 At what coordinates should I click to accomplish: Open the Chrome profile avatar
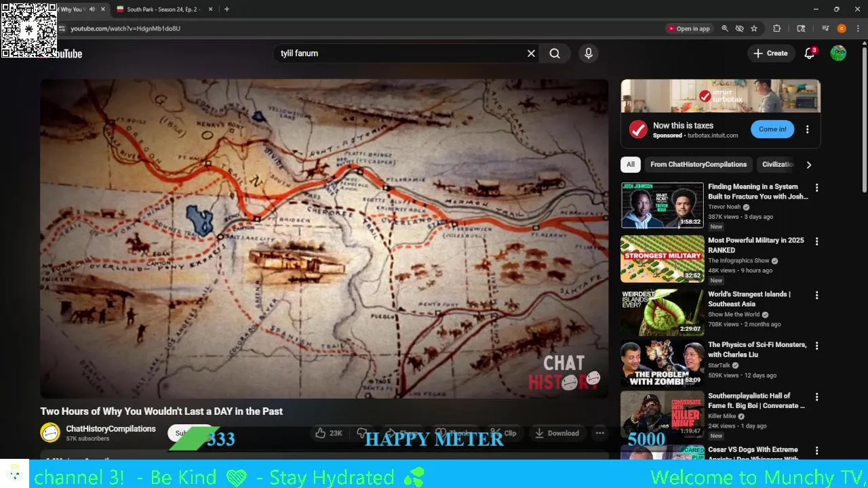tap(842, 28)
